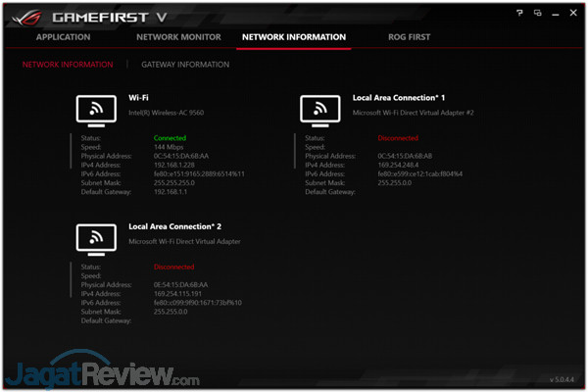
Task: Click Microsoft Wi-Fi Direct Virtual Adapter #2 text
Action: [x=413, y=113]
